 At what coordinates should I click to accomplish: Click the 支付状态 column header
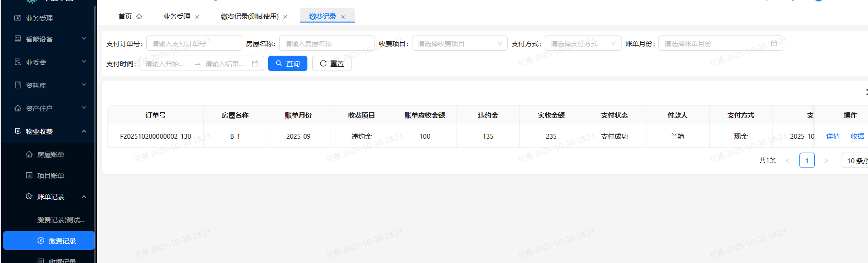[x=614, y=115]
